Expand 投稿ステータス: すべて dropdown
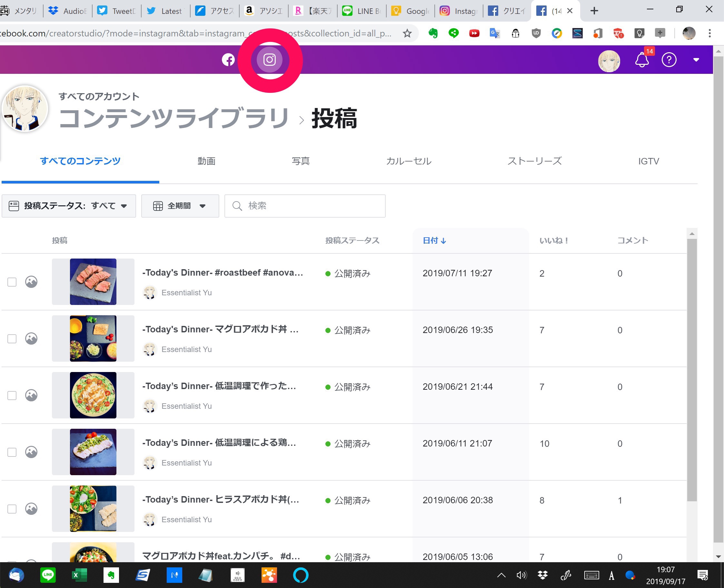This screenshot has height=588, width=724. point(68,206)
